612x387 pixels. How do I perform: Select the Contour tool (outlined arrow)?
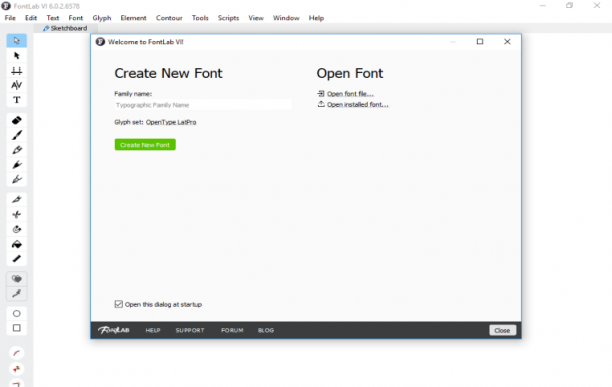(x=16, y=41)
